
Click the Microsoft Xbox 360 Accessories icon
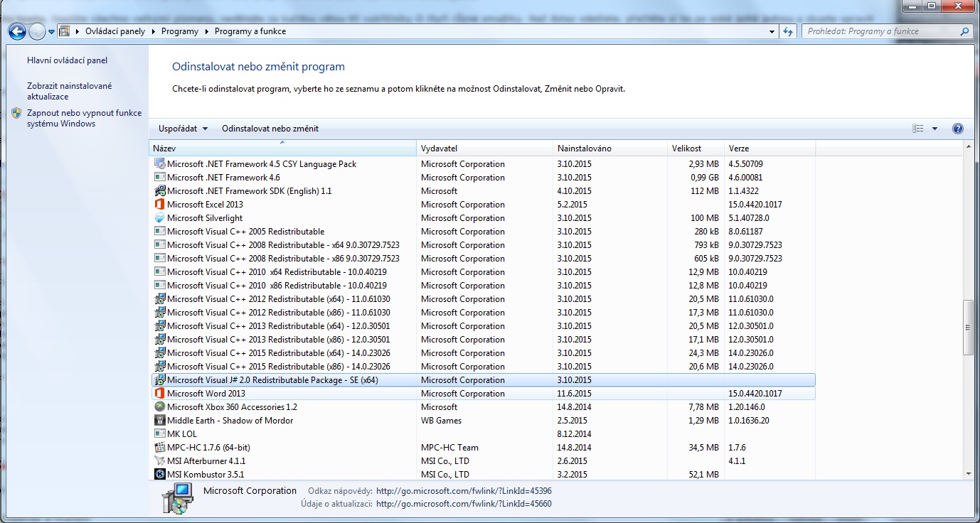[x=160, y=407]
